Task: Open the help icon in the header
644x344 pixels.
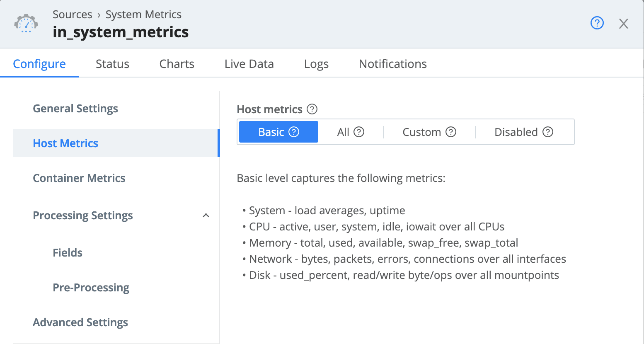Action: tap(597, 23)
